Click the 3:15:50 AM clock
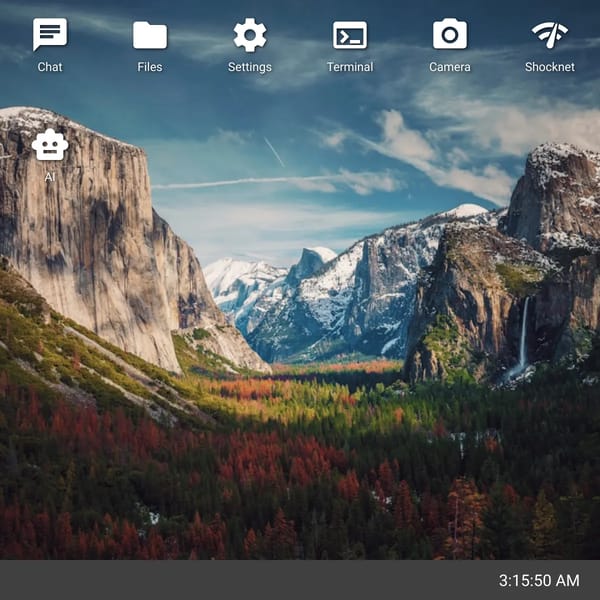 539,580
